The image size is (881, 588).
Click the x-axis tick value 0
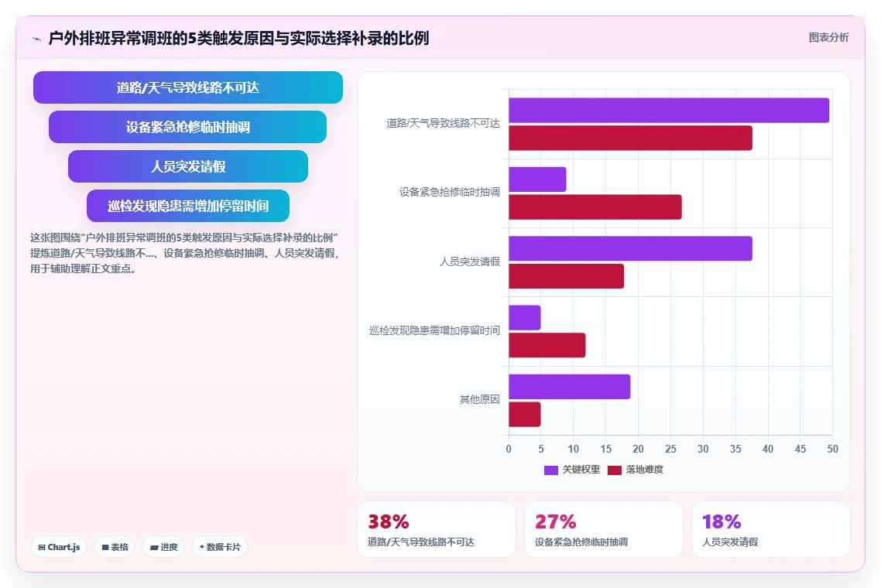[x=509, y=449]
